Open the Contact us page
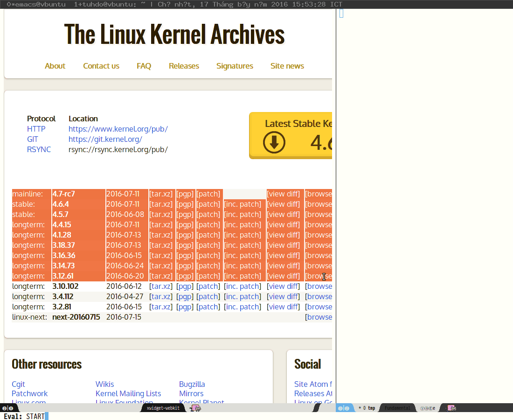The width and height of the screenshot is (513, 420). pyautogui.click(x=101, y=66)
